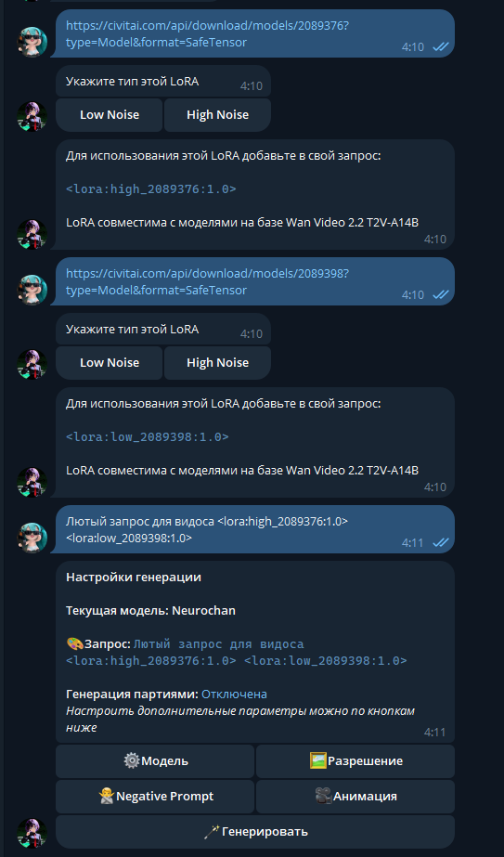This screenshot has width=504, height=857.
Task: Open the bot avatar next to Генерировать
Action: pos(32,833)
